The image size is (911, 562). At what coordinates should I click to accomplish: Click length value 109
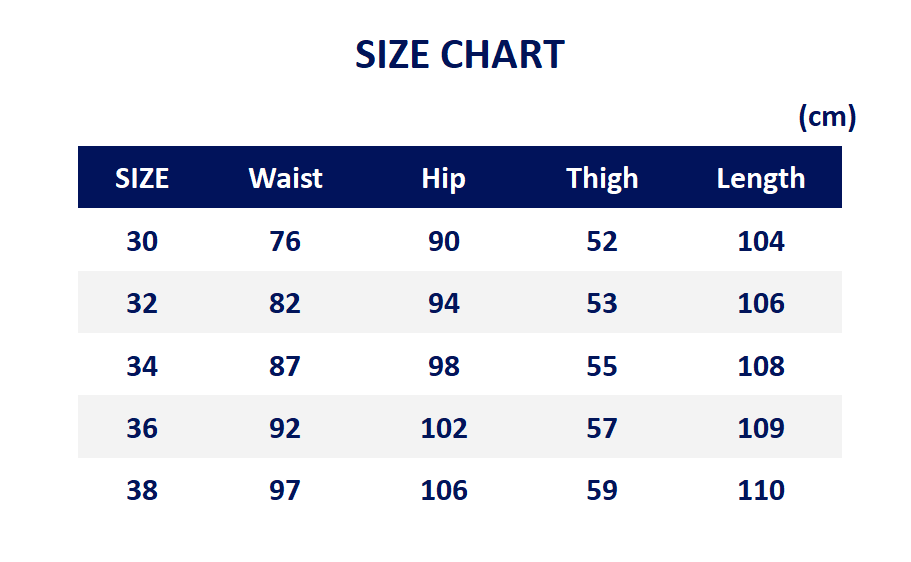pos(761,428)
